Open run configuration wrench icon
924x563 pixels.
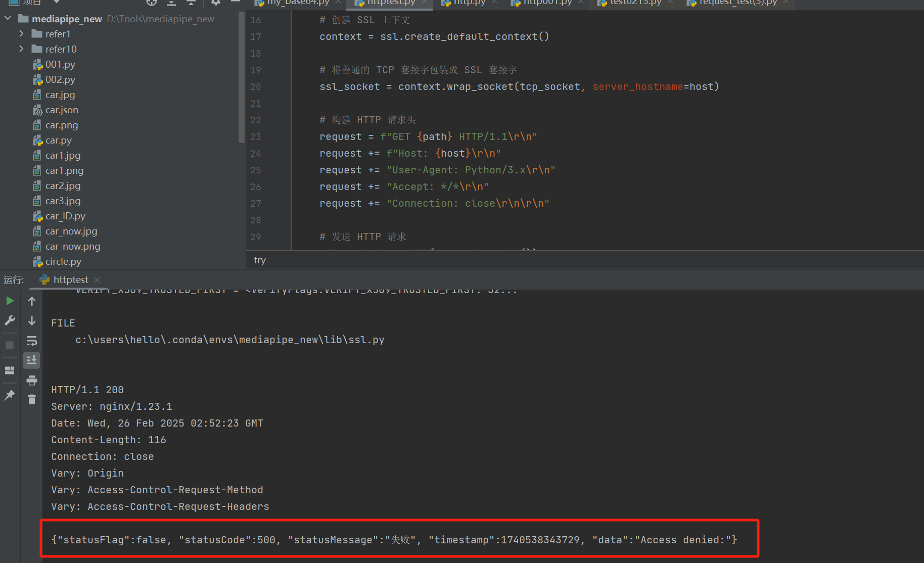[10, 320]
